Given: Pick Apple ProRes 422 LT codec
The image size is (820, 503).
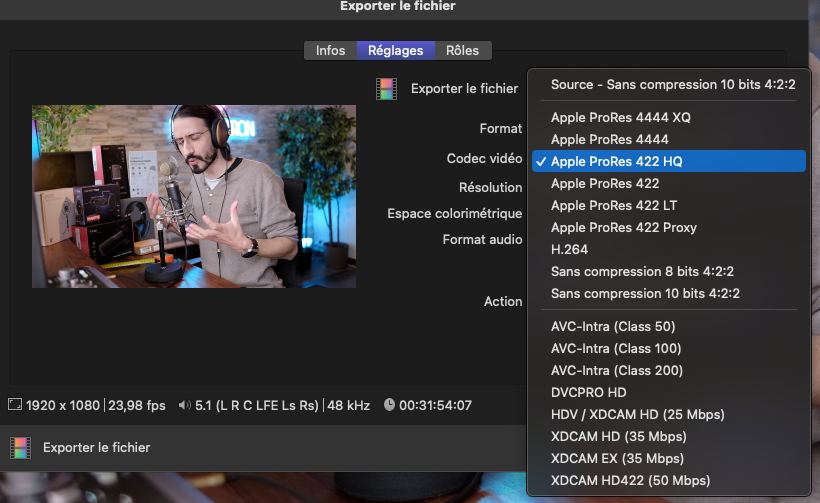Looking at the screenshot, I should (x=669, y=205).
